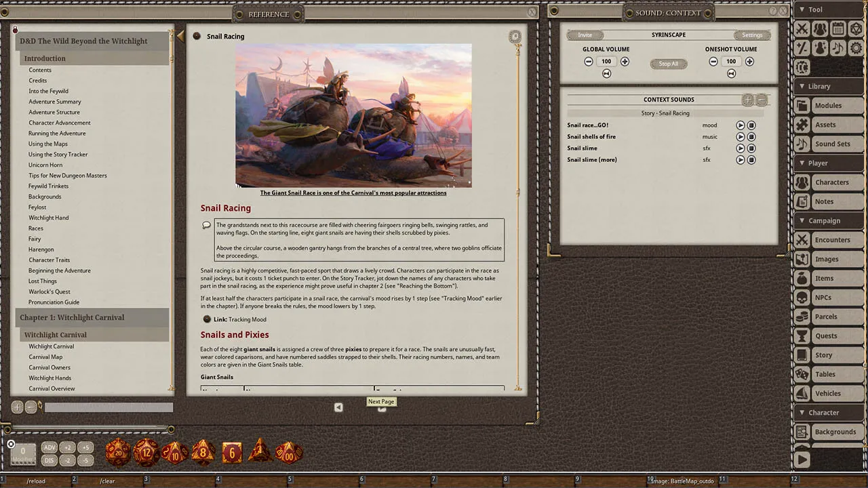868x488 pixels.
Task: Roll the d12 die
Action: tap(146, 452)
